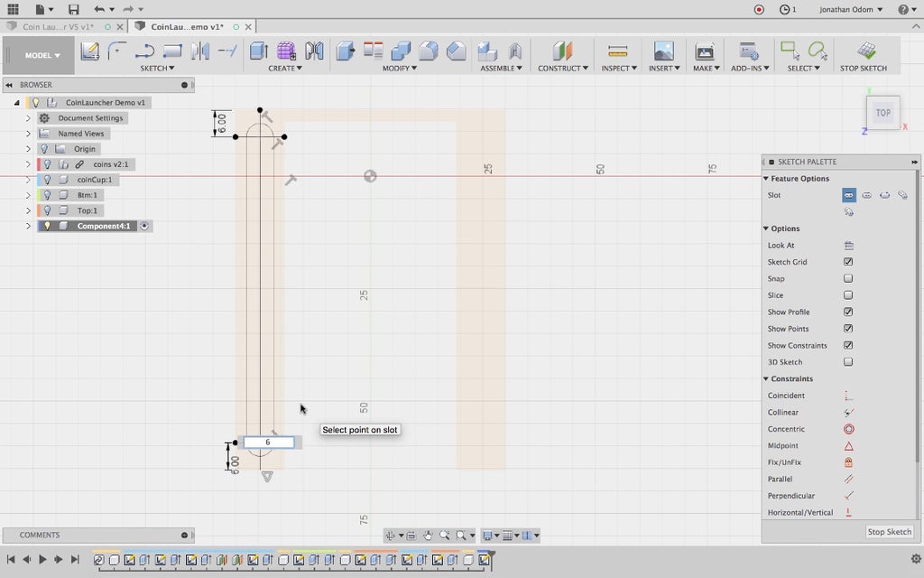Click the slot dimension input field

click(x=268, y=443)
